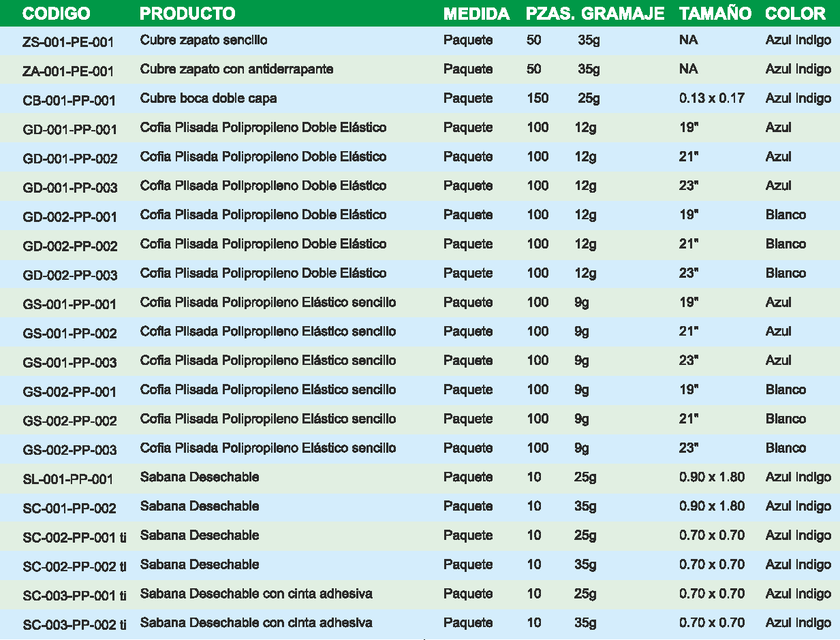Click the 19" size in GD-001-PP-001 row
The height and width of the screenshot is (640, 840).
689,128
